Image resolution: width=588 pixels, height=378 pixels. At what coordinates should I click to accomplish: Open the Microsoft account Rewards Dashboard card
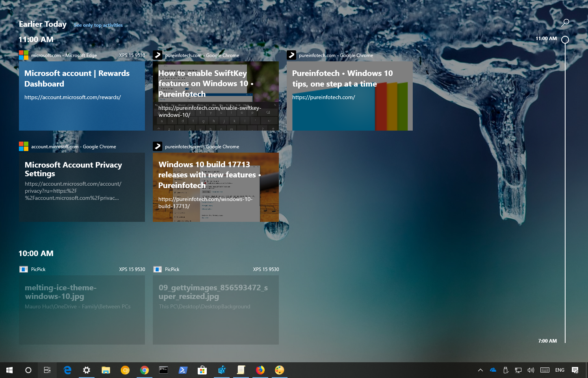pyautogui.click(x=82, y=96)
